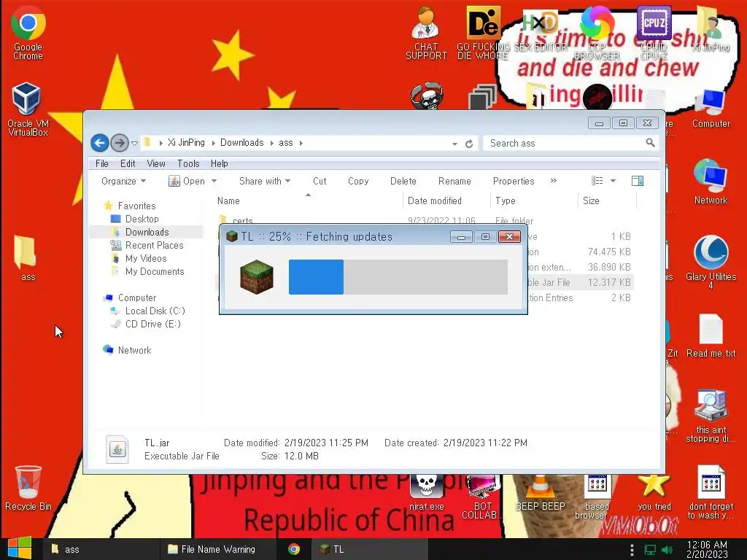Open the View menu
The height and width of the screenshot is (560, 747).
156,163
